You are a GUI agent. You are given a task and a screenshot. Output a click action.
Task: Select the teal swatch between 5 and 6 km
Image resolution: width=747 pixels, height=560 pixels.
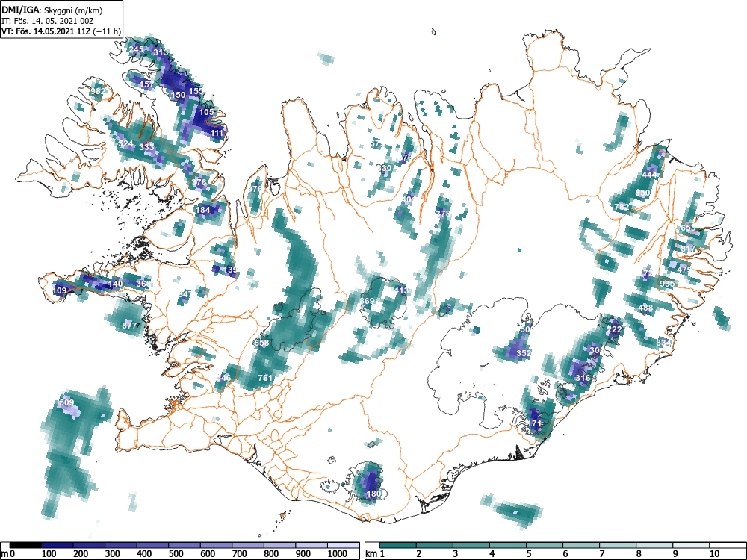[x=545, y=545]
